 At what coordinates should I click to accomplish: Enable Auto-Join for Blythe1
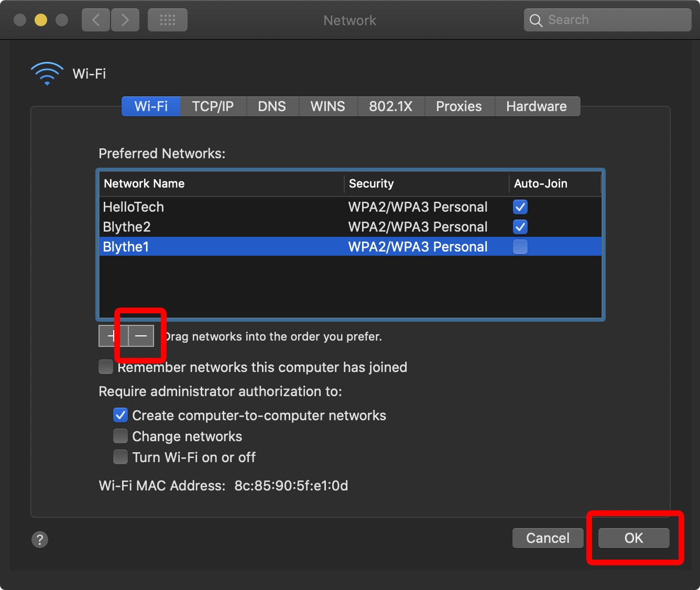coord(520,246)
